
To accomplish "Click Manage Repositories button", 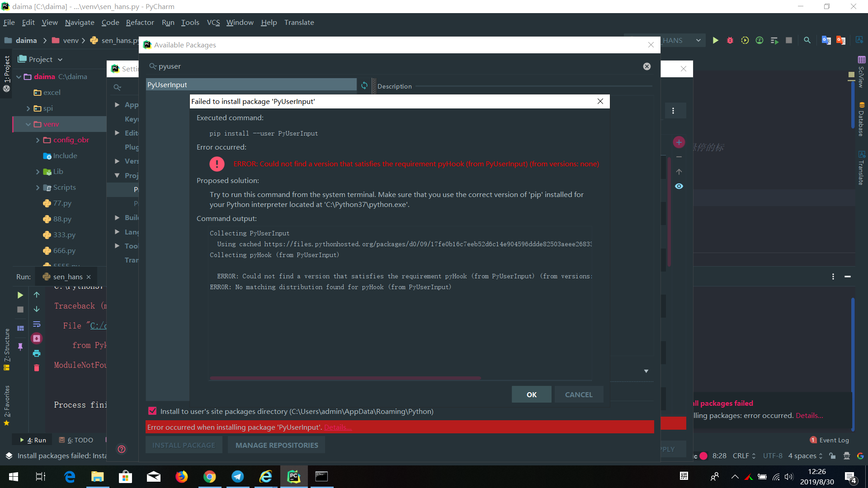I will tap(277, 446).
